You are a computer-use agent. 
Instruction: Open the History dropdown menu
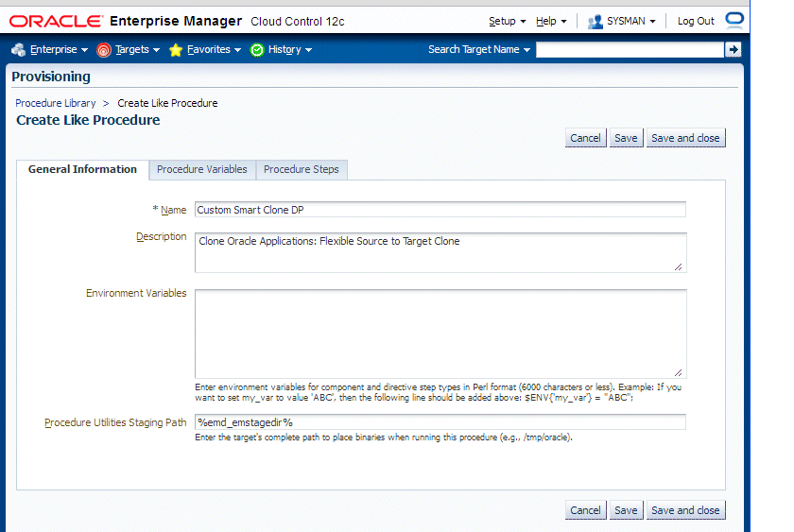point(289,49)
